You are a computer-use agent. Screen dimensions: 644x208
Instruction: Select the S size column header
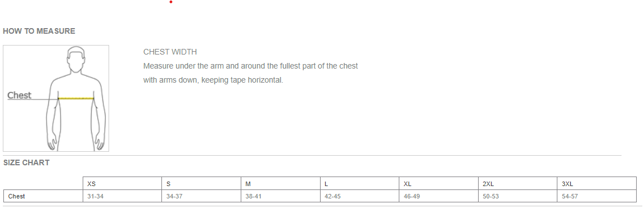(201, 184)
